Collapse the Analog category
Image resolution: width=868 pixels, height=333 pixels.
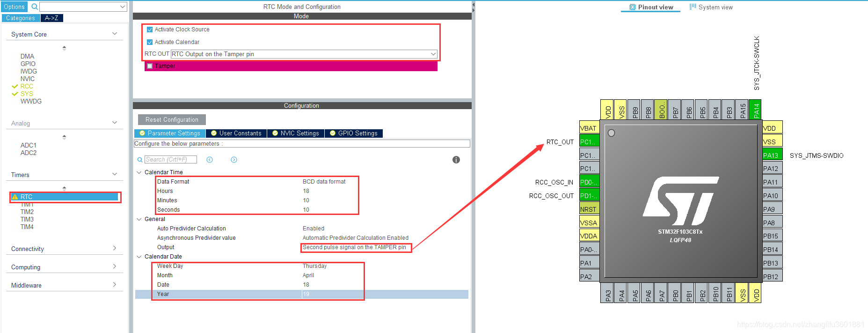pyautogui.click(x=115, y=123)
